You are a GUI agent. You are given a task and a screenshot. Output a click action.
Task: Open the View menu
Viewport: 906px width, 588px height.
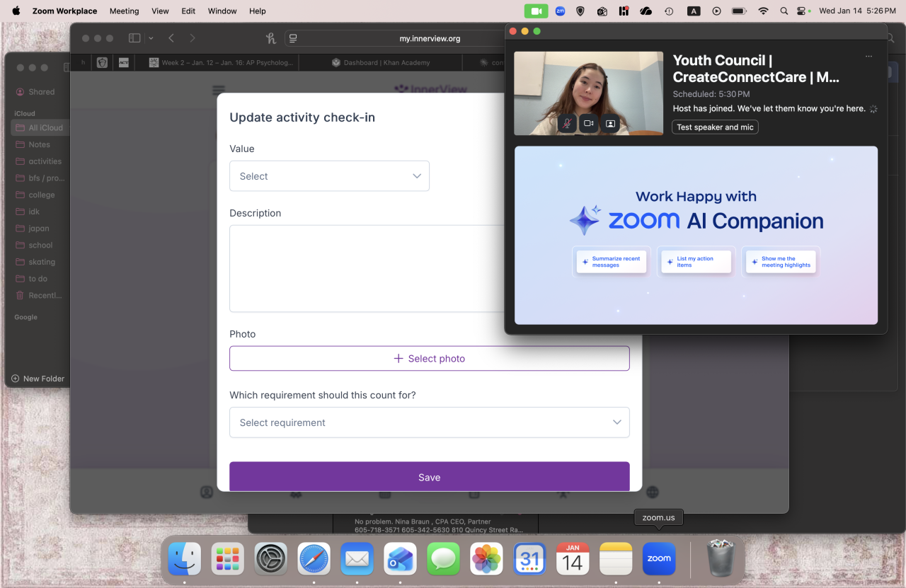[x=160, y=11]
